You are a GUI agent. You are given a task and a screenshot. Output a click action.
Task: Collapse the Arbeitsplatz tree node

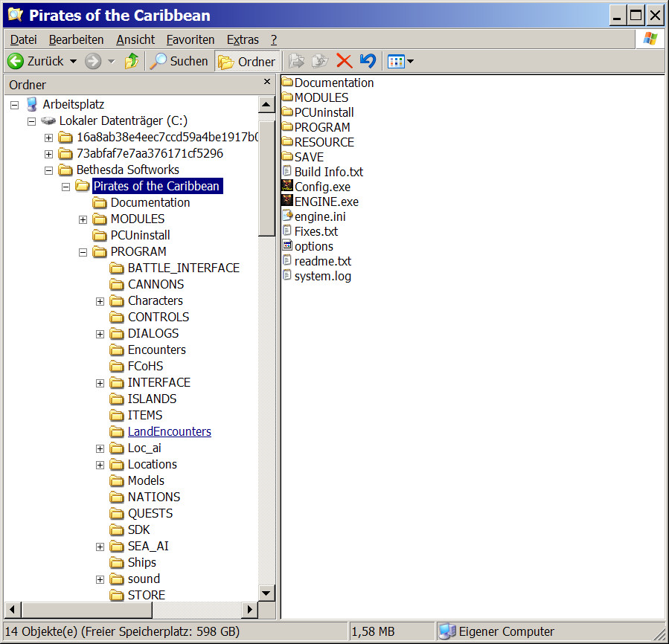(14, 105)
